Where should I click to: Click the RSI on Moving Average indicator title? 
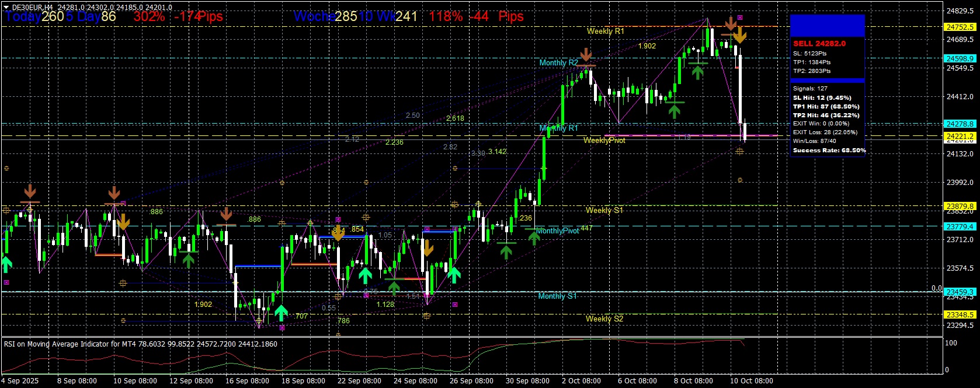click(x=140, y=344)
